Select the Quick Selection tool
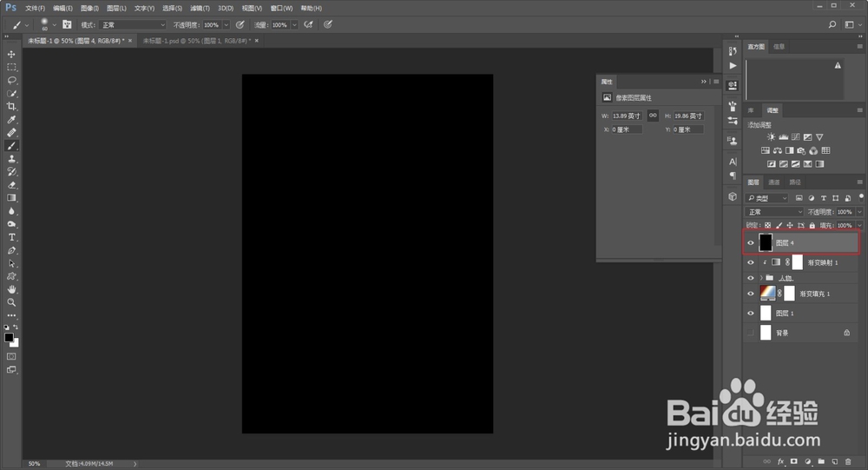The image size is (868, 470). (11, 93)
